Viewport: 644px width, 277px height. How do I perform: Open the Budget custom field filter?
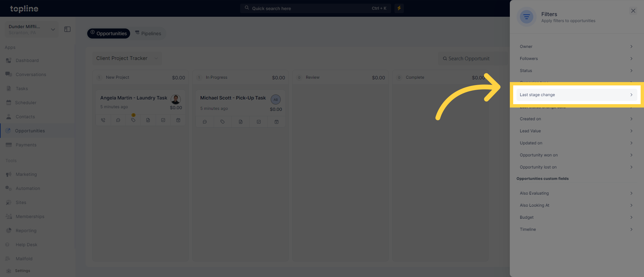coord(576,217)
